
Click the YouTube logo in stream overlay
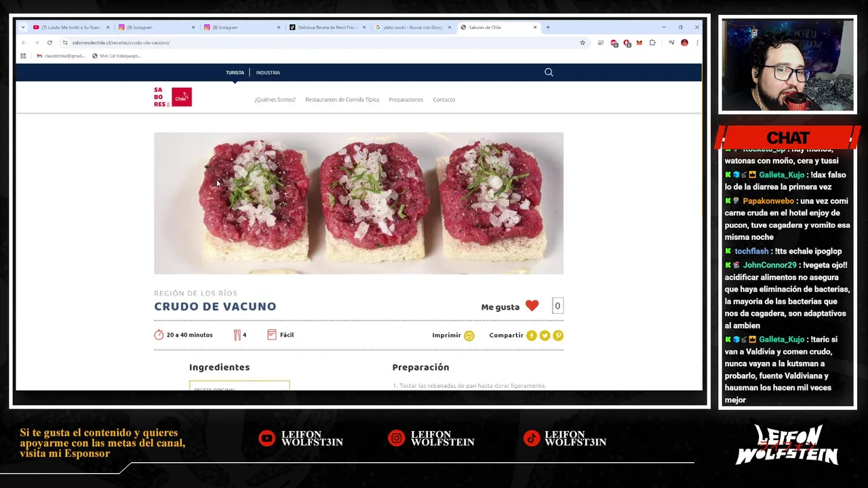click(x=267, y=439)
